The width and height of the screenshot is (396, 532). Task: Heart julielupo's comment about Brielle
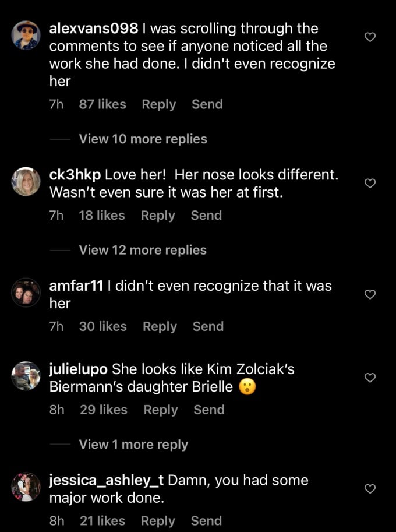click(370, 378)
